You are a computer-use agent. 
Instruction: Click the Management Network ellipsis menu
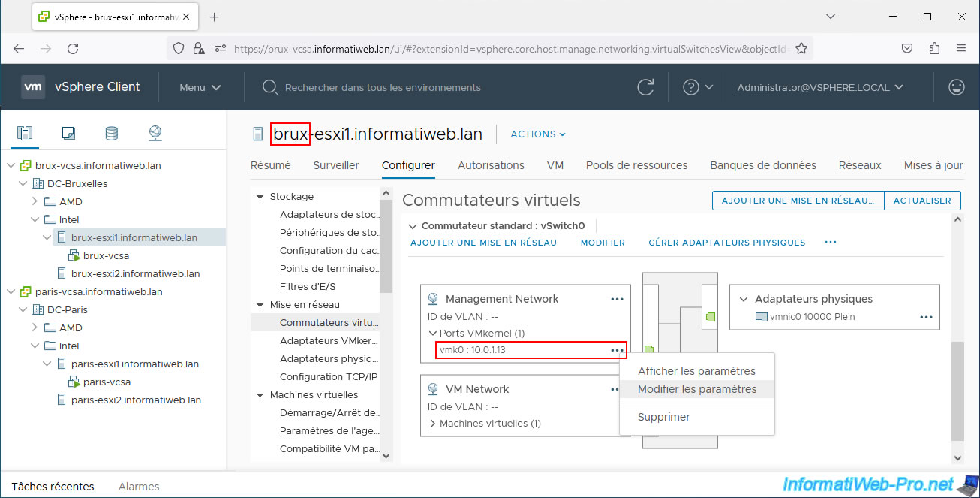click(617, 299)
